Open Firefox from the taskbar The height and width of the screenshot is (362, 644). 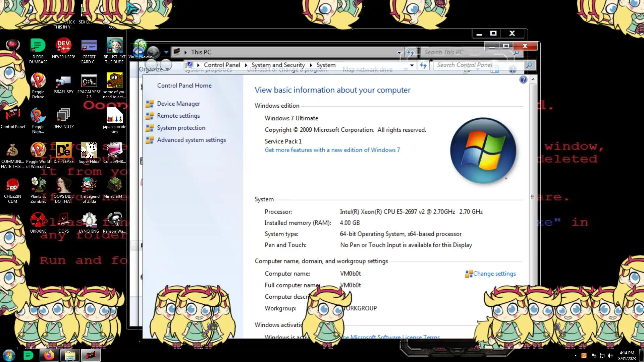pos(49,355)
